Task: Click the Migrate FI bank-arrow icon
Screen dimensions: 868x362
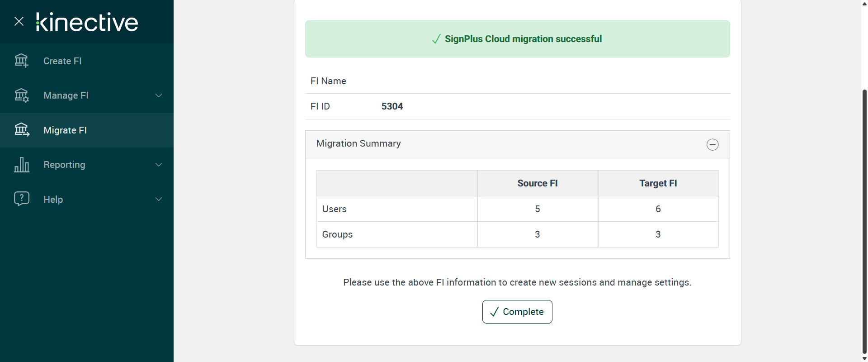Action: coord(21,130)
